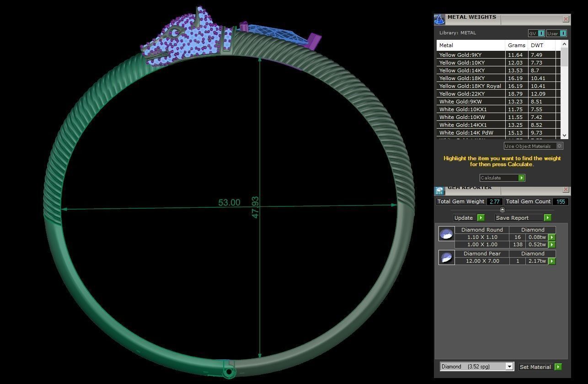Select the 0.08tw round diamonds arrow

pyautogui.click(x=552, y=237)
